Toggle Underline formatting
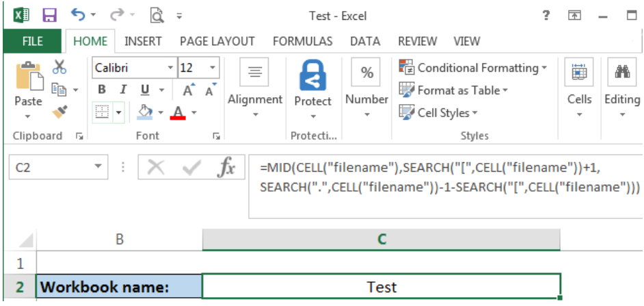Image resolution: width=644 pixels, height=306 pixels. coord(144,90)
